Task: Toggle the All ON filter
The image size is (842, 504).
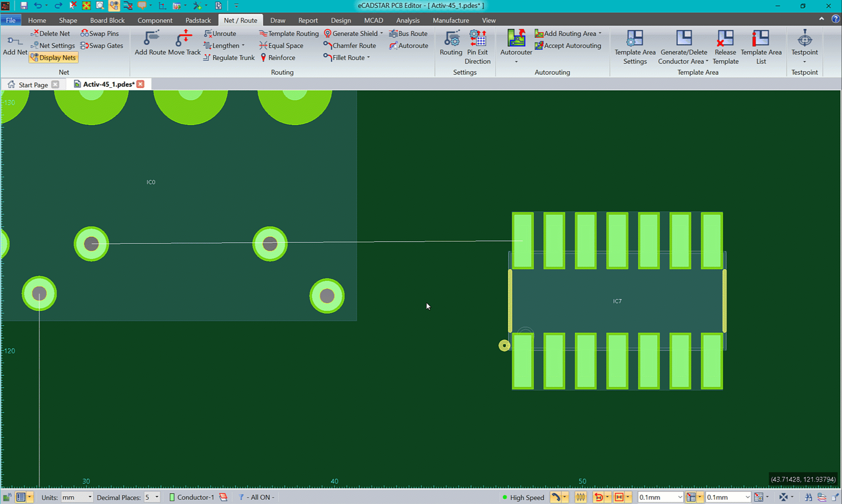Action: [x=258, y=497]
